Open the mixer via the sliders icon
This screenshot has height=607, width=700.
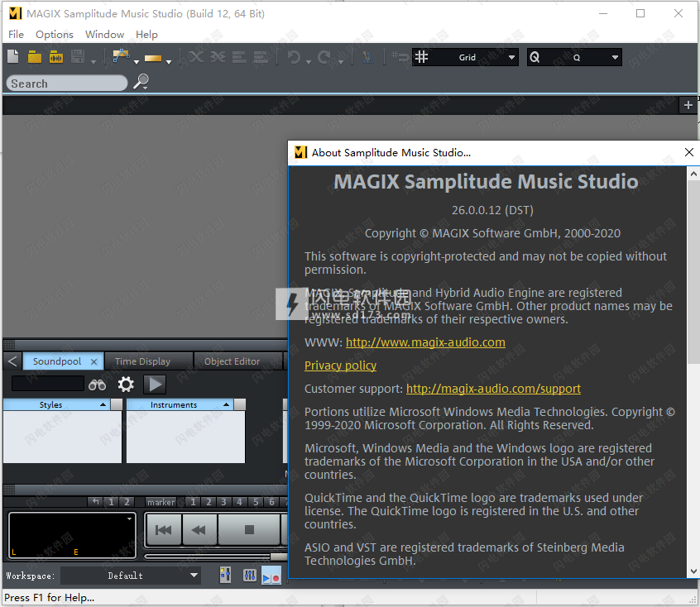pyautogui.click(x=250, y=576)
